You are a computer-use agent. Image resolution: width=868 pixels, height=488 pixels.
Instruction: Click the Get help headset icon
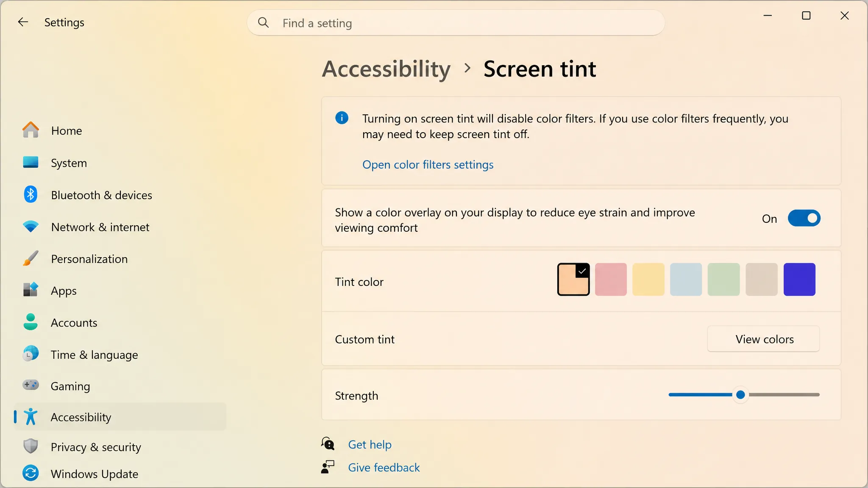[328, 444]
